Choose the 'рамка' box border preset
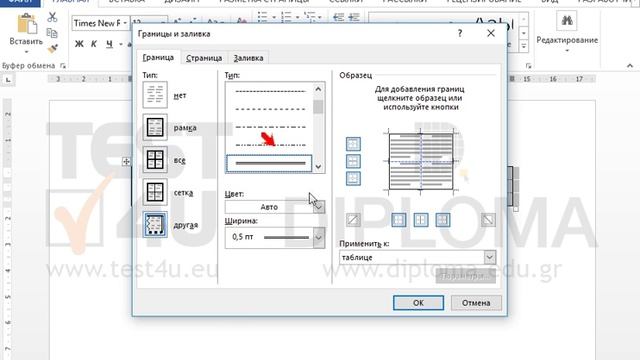The height and width of the screenshot is (360, 640). (x=155, y=127)
